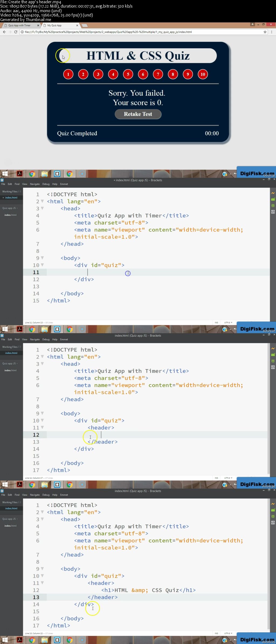Image resolution: width=276 pixels, height=644 pixels.
Task: Open Debug menu in editor with empty header tag
Action: (46, 339)
